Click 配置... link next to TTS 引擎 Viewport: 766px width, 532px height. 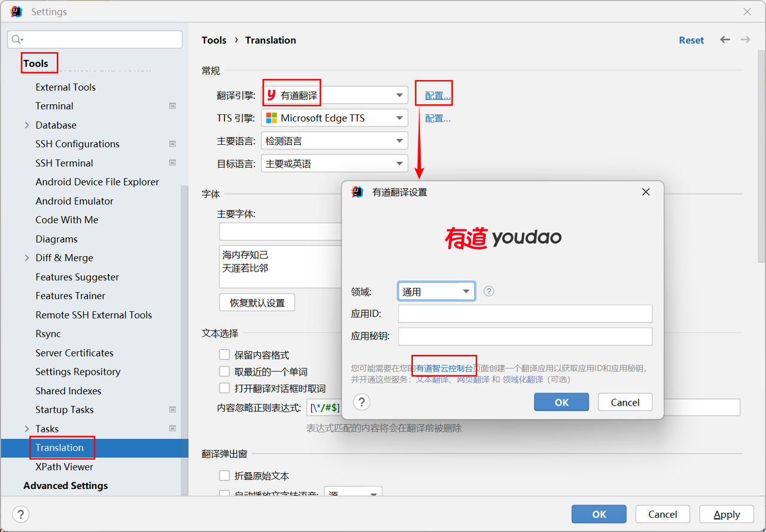437,118
